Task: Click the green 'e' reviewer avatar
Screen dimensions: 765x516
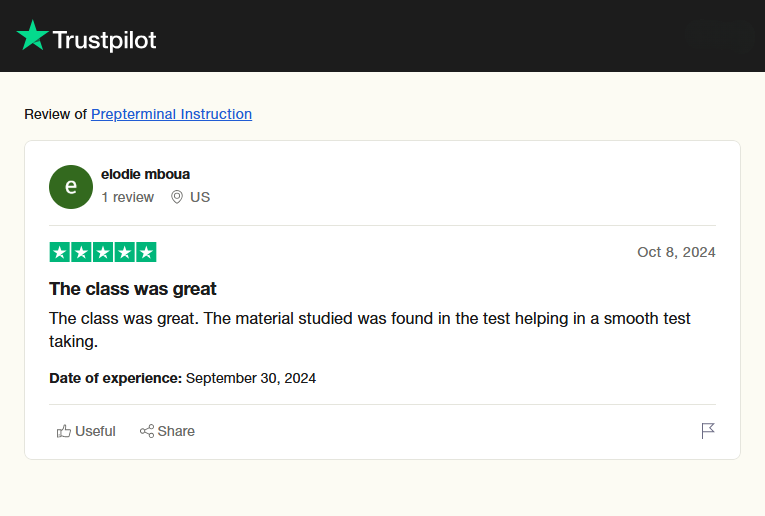Action: [x=70, y=187]
